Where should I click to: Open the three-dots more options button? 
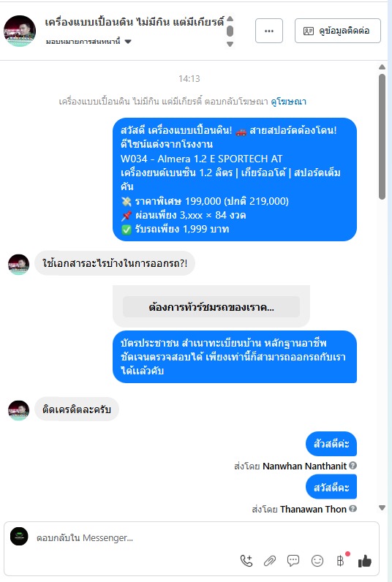click(x=269, y=31)
